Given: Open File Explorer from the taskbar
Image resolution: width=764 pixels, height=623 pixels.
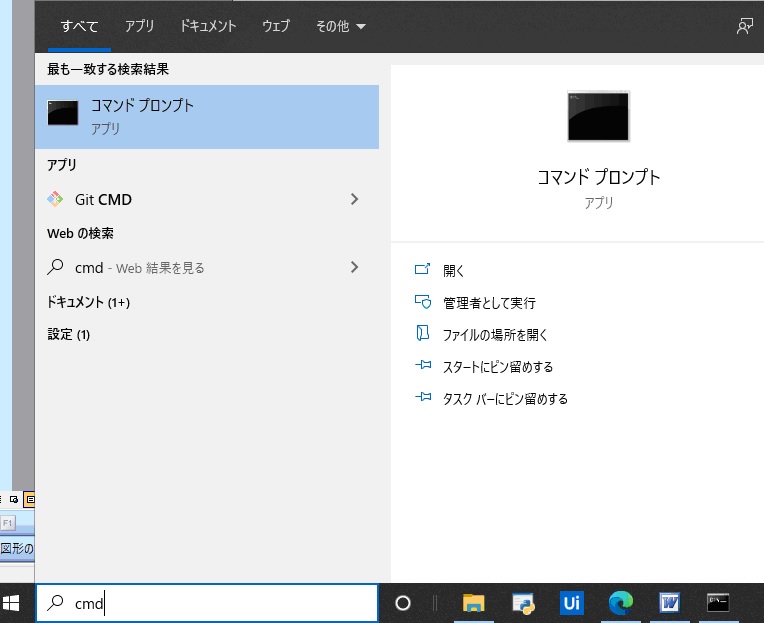Looking at the screenshot, I should [473, 603].
